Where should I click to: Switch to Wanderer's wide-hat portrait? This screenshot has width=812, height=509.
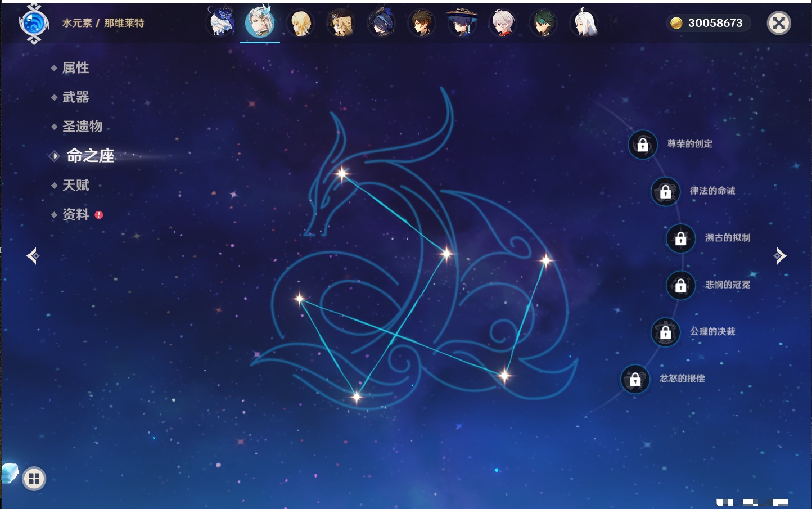pyautogui.click(x=462, y=23)
